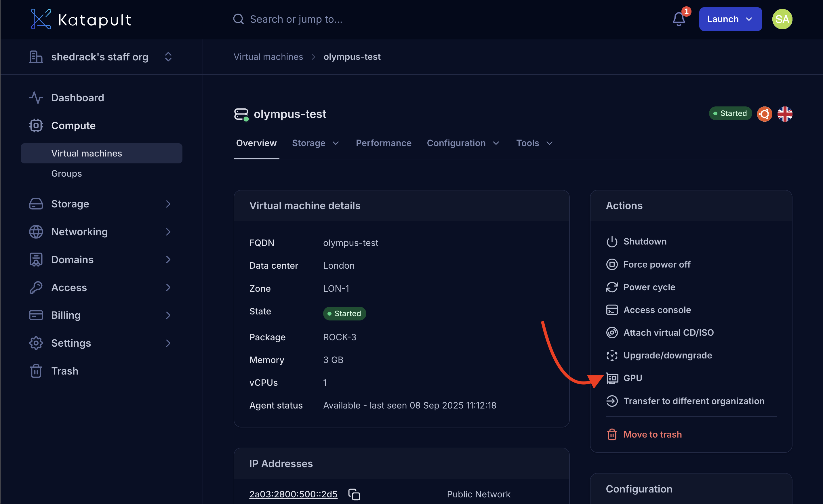The height and width of the screenshot is (504, 823).
Task: Click the ROCK-3 package value
Action: click(x=340, y=337)
